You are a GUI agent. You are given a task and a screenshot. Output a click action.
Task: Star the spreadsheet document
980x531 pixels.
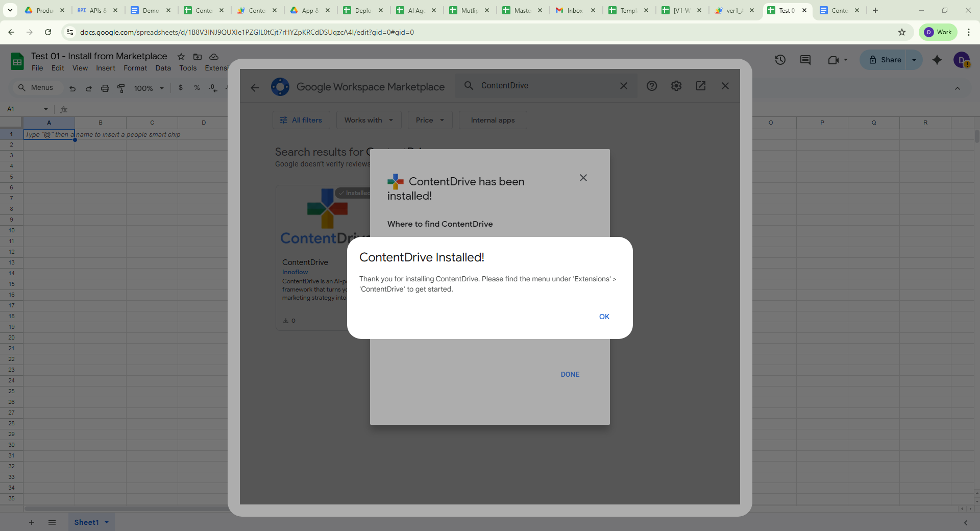(x=181, y=57)
